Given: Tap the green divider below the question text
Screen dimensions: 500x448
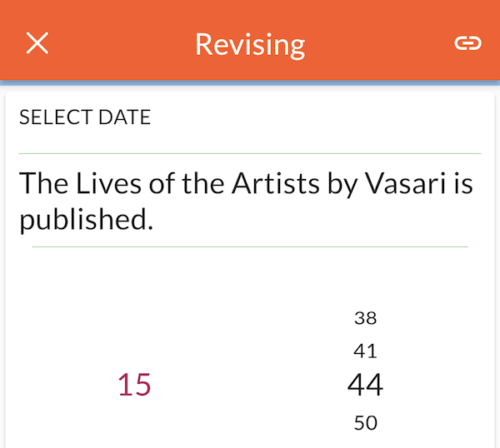Looking at the screenshot, I should [x=250, y=246].
